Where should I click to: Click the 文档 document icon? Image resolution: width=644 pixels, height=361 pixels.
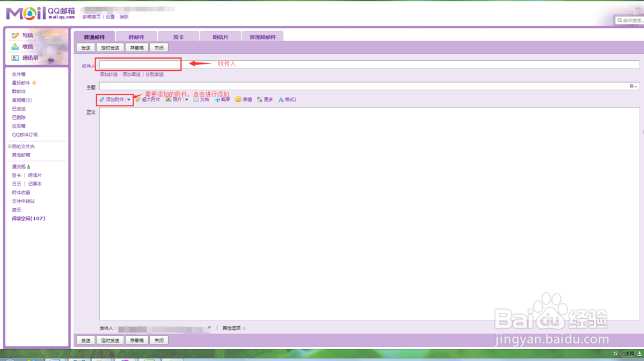click(x=196, y=99)
